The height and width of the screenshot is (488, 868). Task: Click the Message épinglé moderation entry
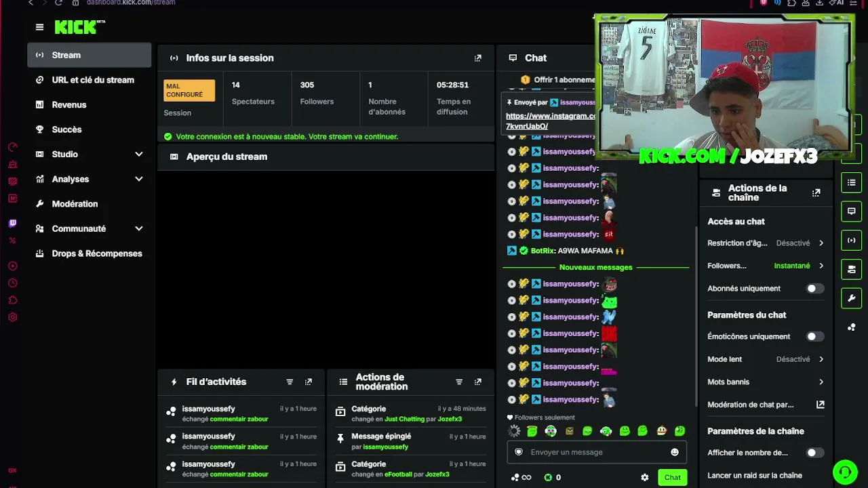pyautogui.click(x=410, y=441)
